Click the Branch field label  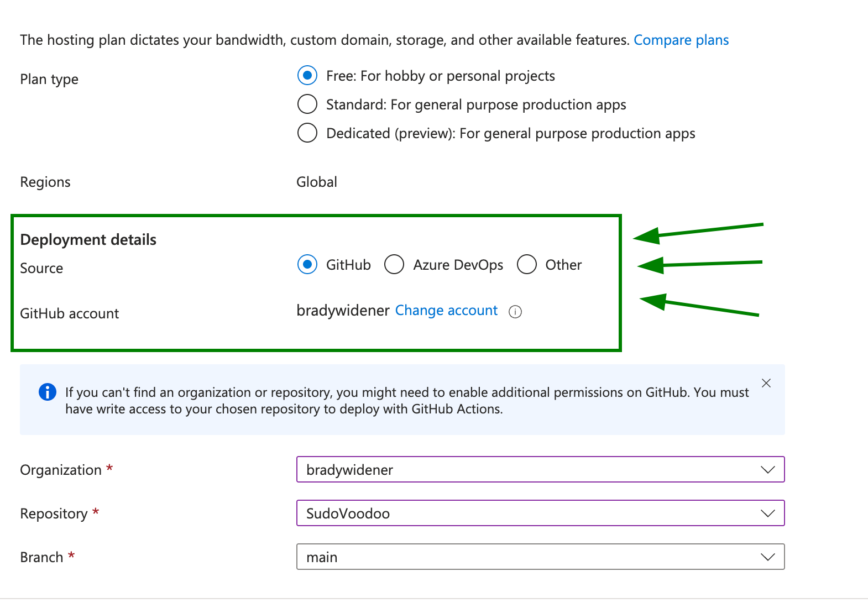(42, 557)
